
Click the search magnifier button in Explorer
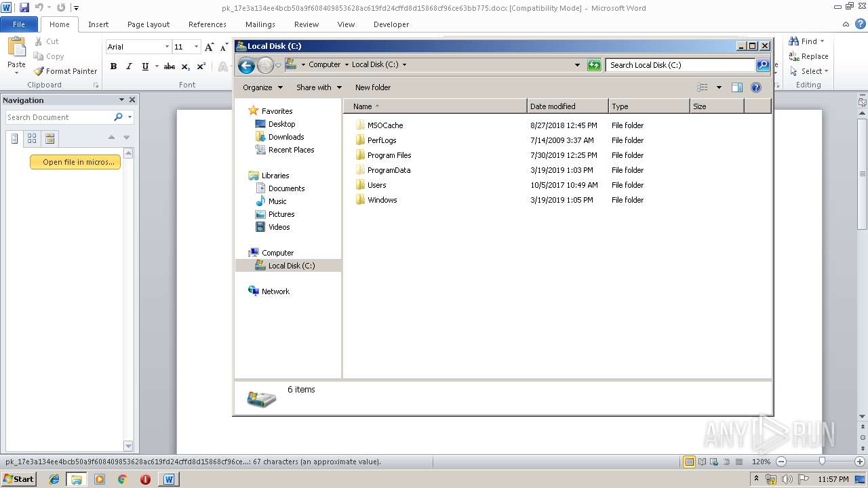click(x=763, y=65)
